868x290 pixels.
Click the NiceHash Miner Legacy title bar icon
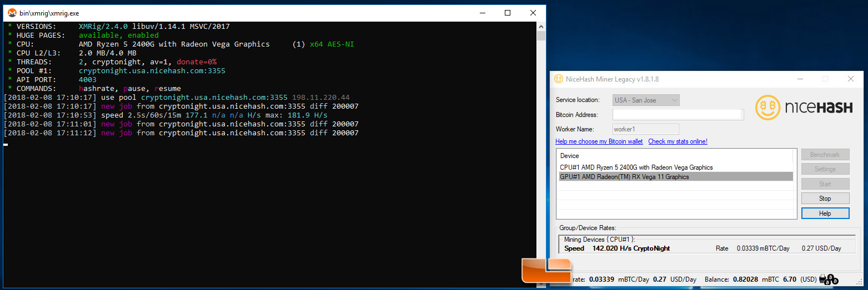tap(558, 79)
